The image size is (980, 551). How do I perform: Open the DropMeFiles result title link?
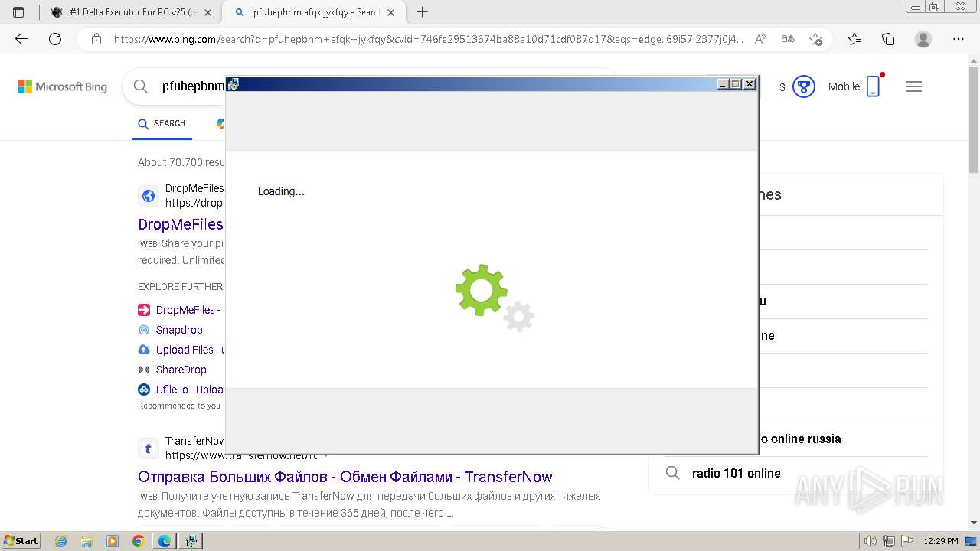(181, 224)
